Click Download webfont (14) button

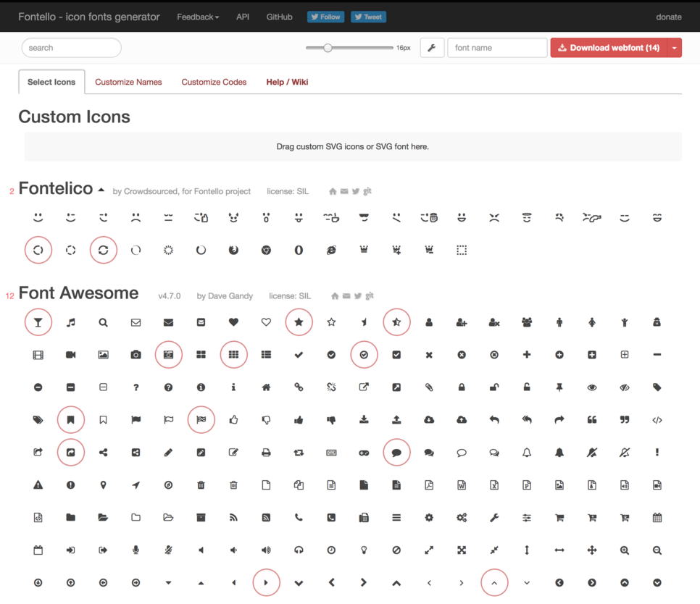(x=609, y=48)
